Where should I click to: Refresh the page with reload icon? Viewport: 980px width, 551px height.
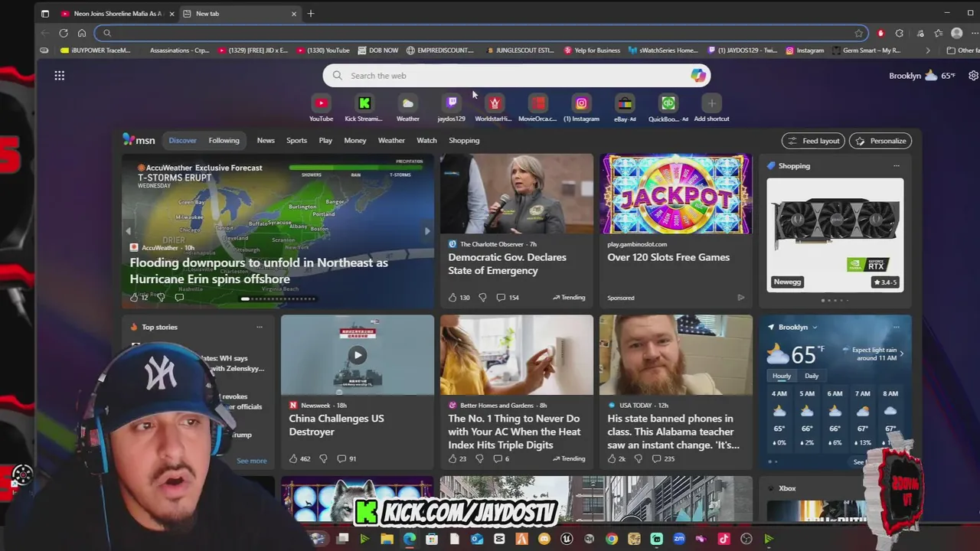(64, 33)
